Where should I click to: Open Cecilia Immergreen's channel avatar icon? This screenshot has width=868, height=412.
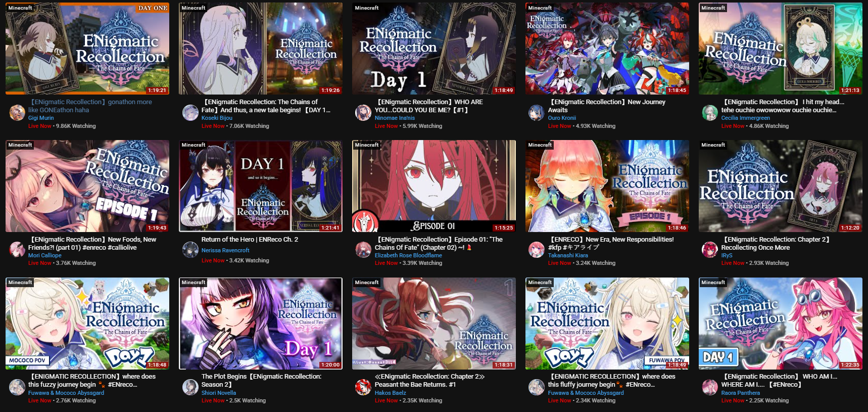tap(710, 113)
